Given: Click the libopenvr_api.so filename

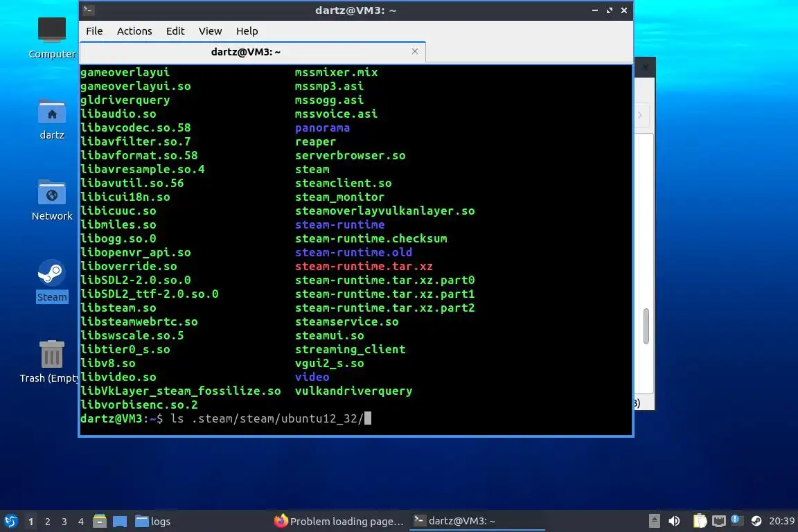Looking at the screenshot, I should coord(136,253).
